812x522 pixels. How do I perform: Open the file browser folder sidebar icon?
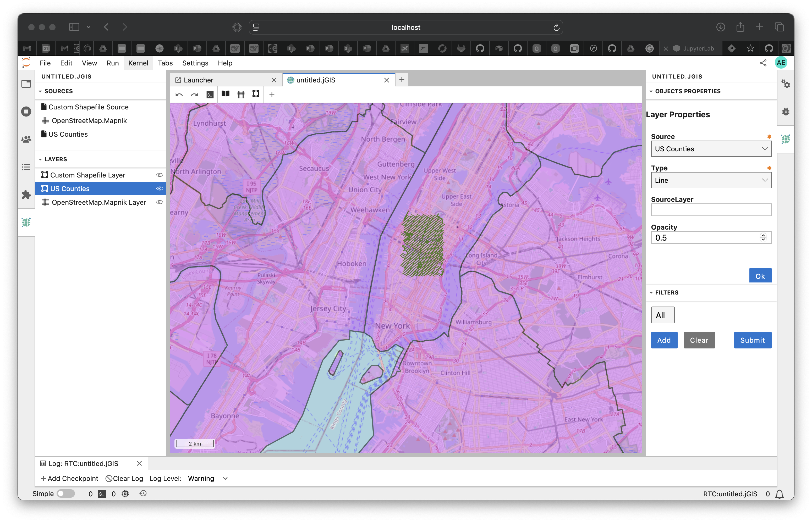(x=26, y=84)
